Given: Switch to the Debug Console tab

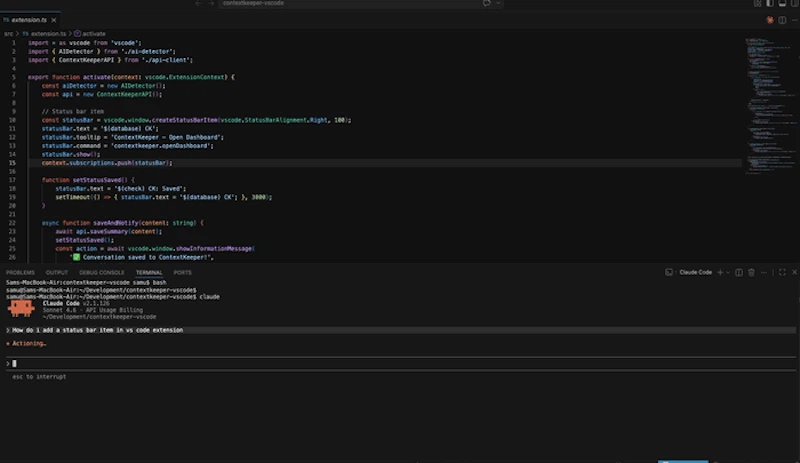Looking at the screenshot, I should tap(102, 273).
